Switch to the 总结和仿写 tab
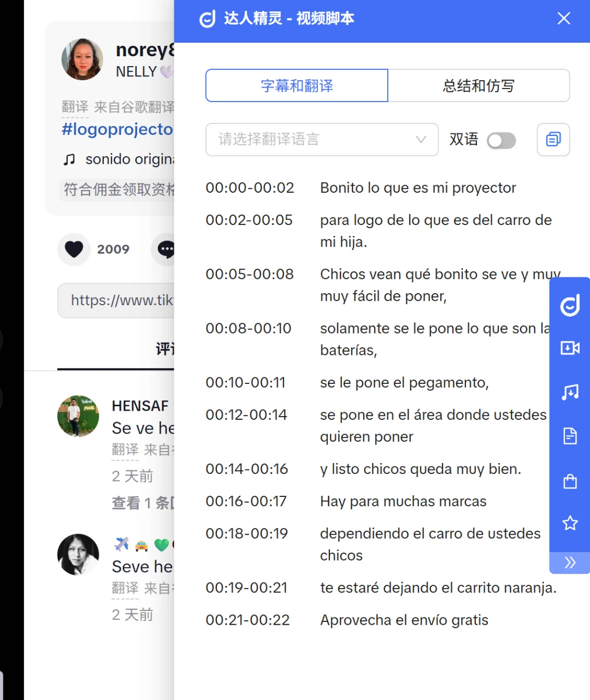The height and width of the screenshot is (700, 590). click(479, 86)
